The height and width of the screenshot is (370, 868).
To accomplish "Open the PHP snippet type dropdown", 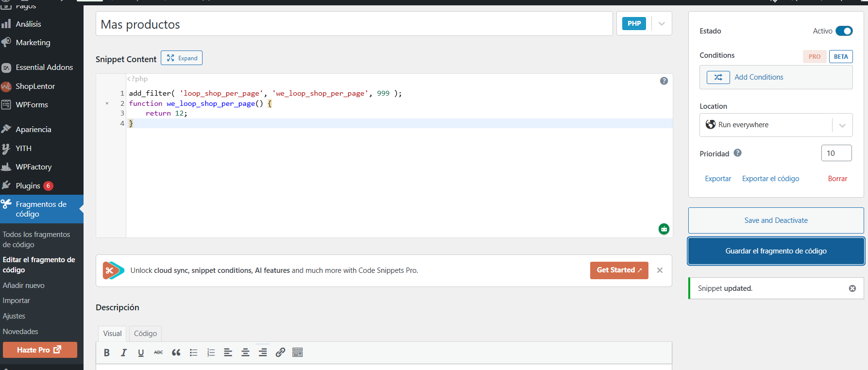I will tap(661, 24).
